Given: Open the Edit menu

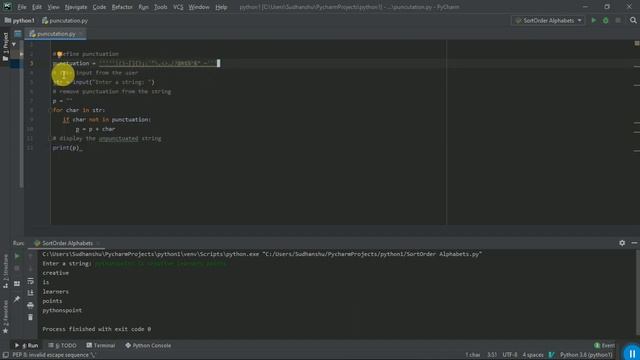Looking at the screenshot, I should (37, 7).
